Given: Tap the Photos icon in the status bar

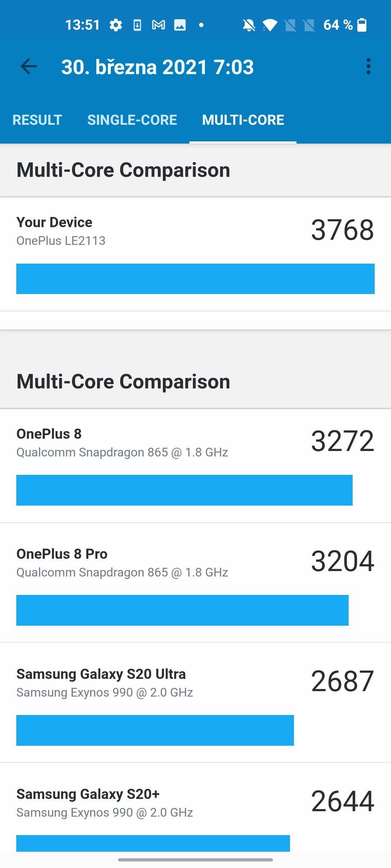Looking at the screenshot, I should coord(179,24).
